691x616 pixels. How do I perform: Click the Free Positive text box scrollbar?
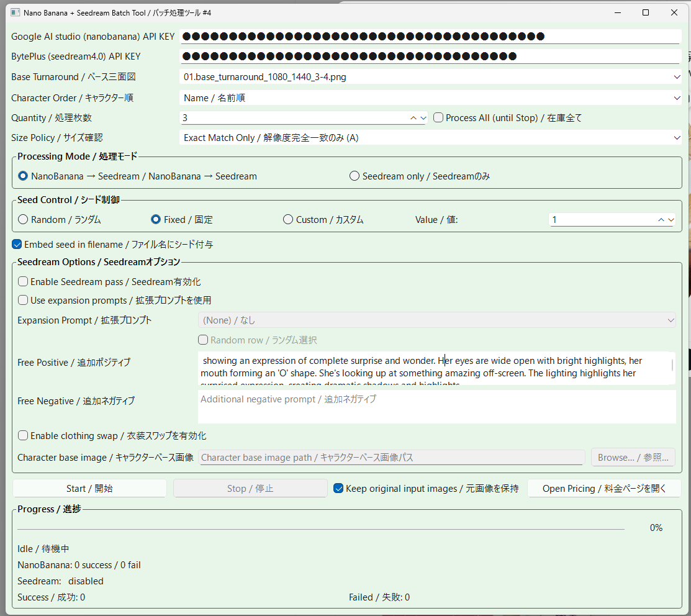672,365
